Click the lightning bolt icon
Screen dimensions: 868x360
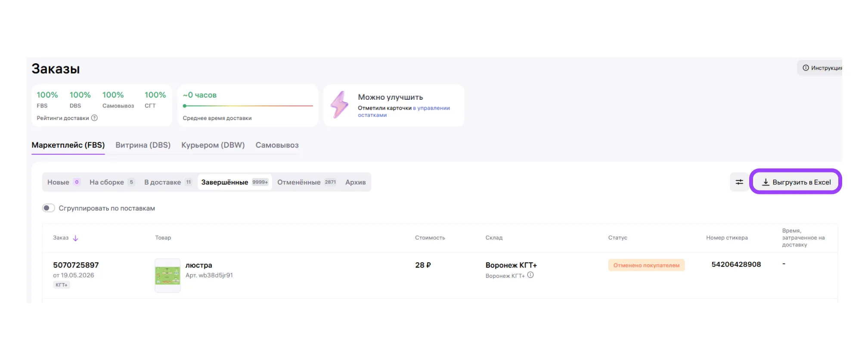340,105
